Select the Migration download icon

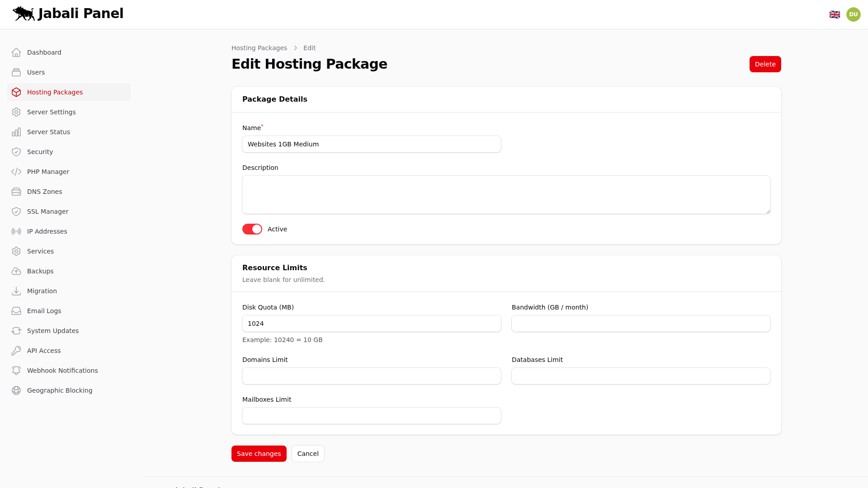coord(16,291)
